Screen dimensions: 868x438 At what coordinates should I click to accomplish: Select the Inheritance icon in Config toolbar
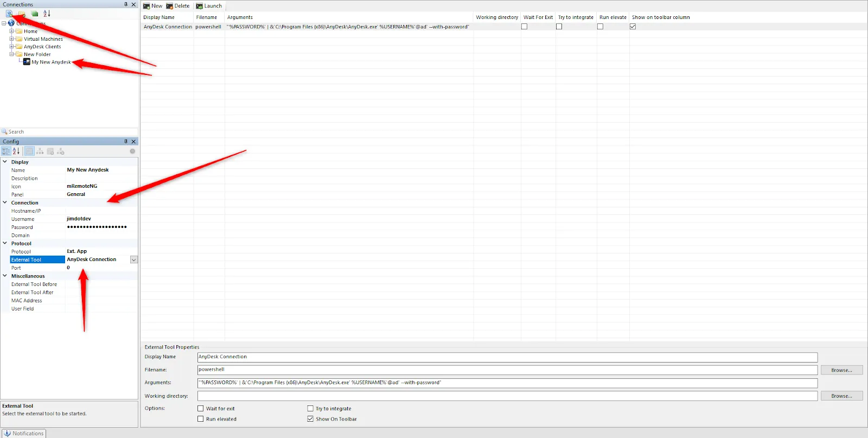(x=40, y=151)
